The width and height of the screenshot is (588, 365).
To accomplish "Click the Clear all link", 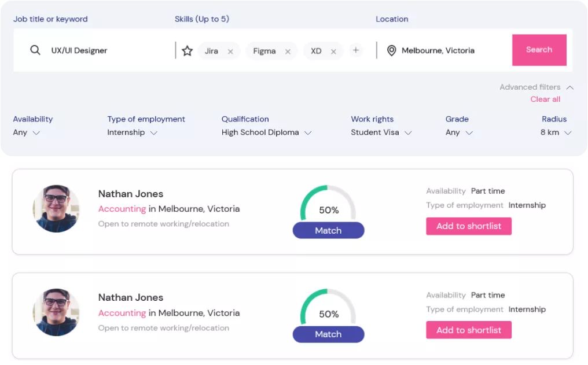I will 545,99.
